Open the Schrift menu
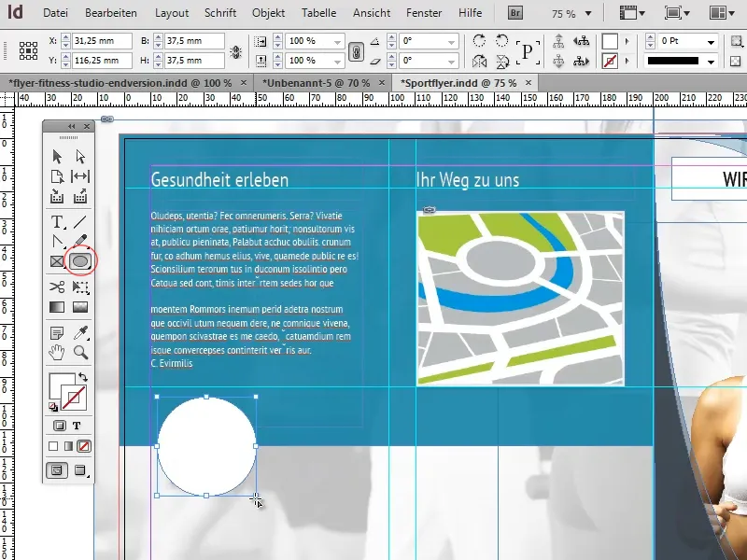 tap(220, 13)
